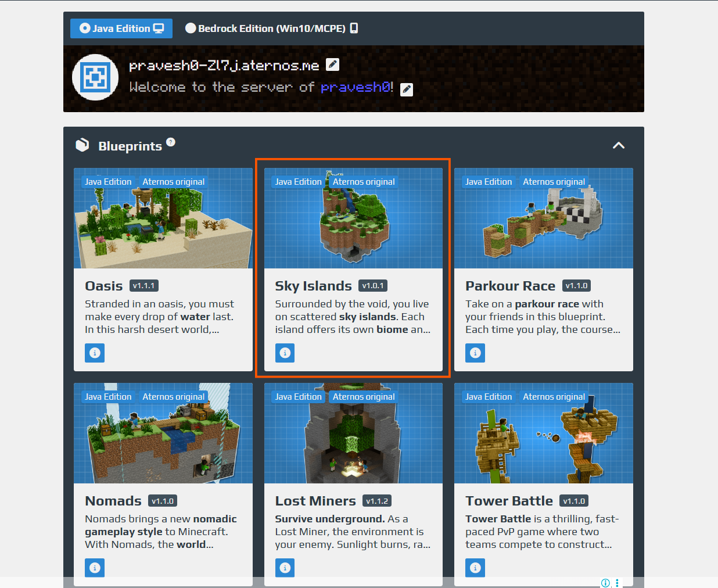Click the Nomads thumbnail image
This screenshot has width=718, height=588.
tap(163, 433)
